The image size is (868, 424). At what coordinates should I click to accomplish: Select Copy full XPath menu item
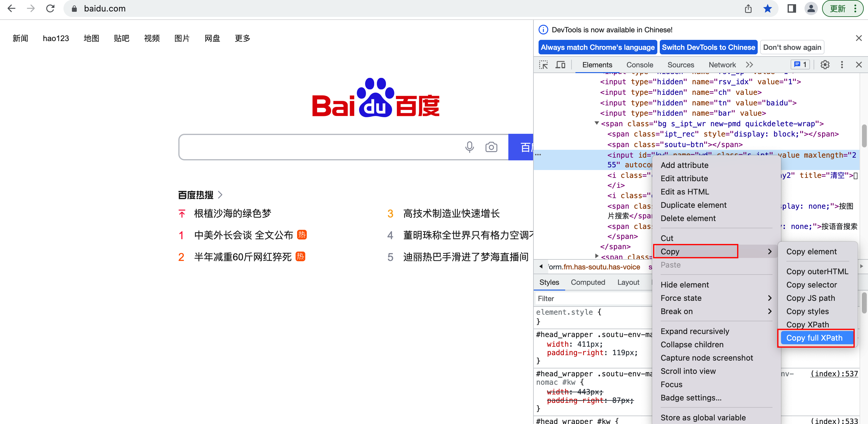pos(815,338)
